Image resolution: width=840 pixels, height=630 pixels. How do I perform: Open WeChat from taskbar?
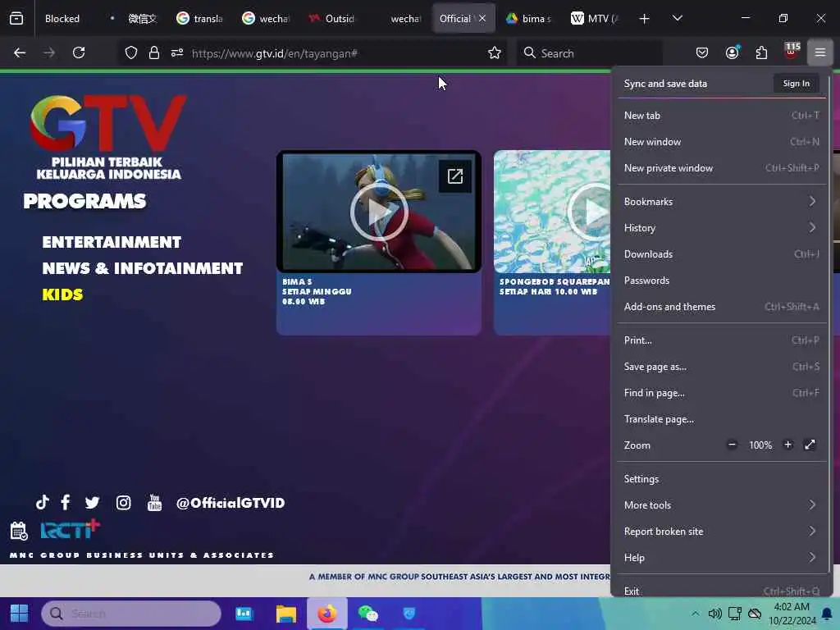point(368,614)
